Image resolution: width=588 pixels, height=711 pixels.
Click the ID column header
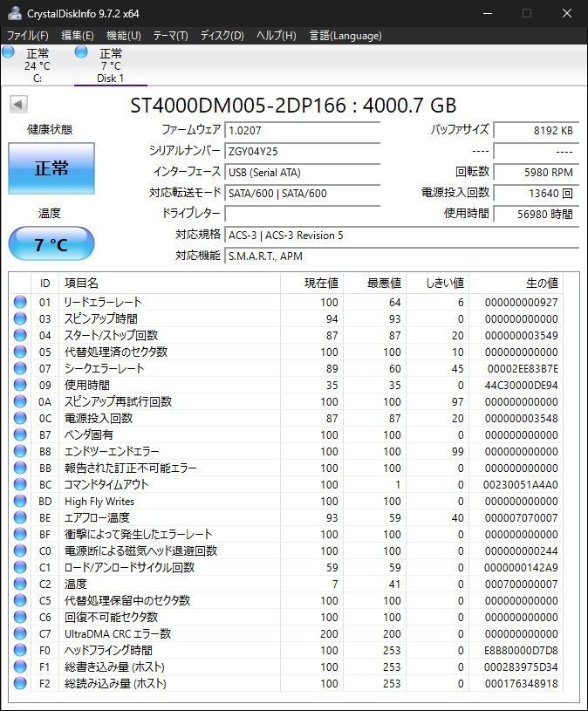click(x=44, y=284)
